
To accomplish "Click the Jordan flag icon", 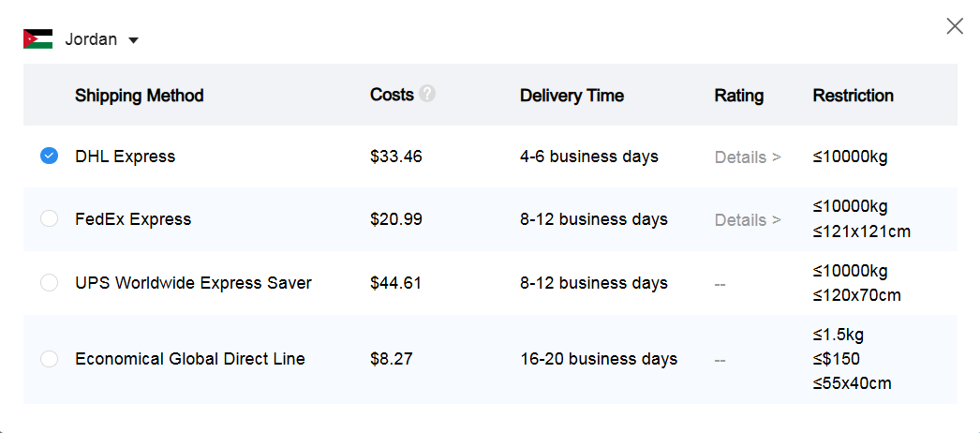I will (37, 39).
